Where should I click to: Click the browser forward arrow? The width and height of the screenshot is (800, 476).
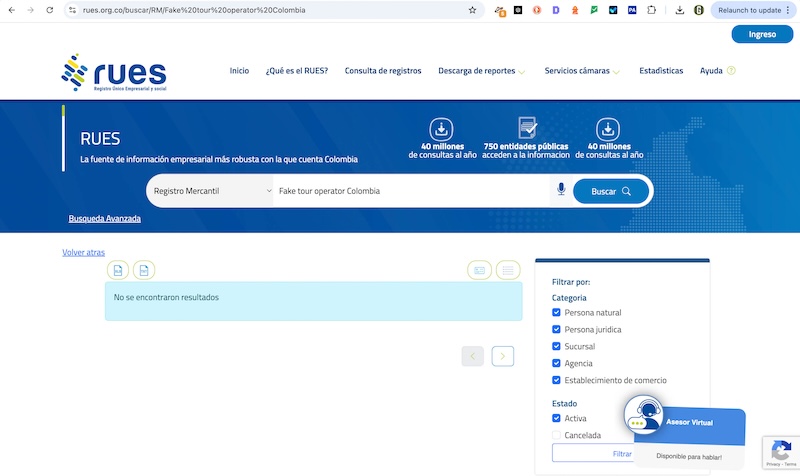(x=31, y=10)
